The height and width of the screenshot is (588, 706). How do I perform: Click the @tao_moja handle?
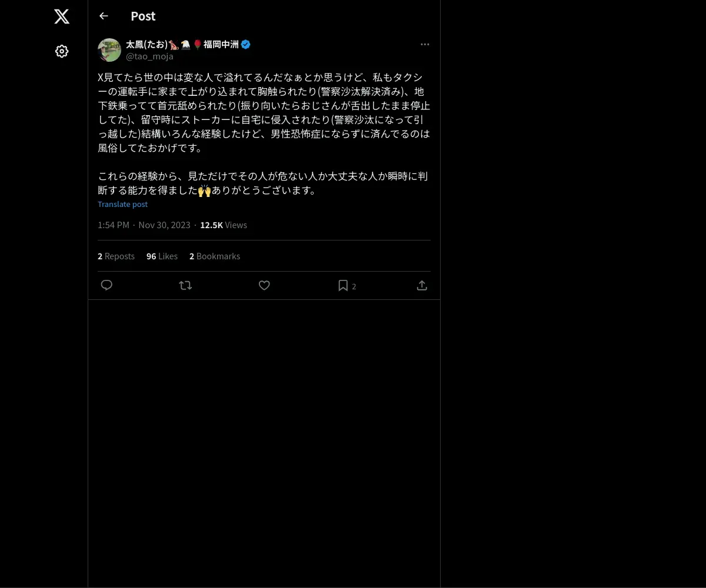pos(149,56)
